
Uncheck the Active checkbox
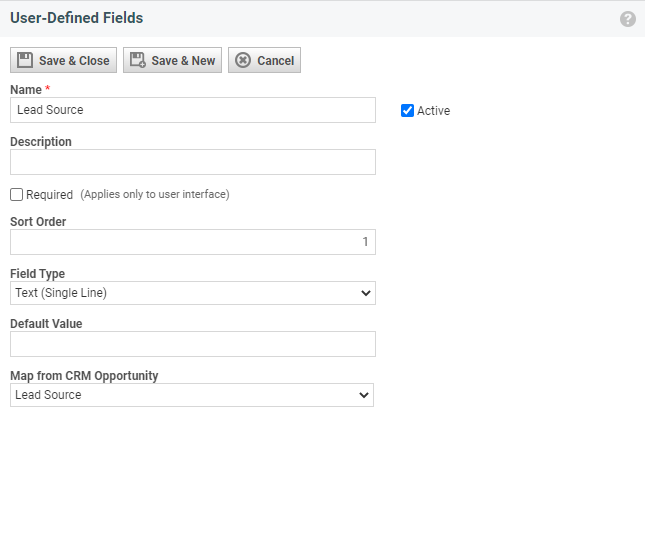(x=407, y=111)
